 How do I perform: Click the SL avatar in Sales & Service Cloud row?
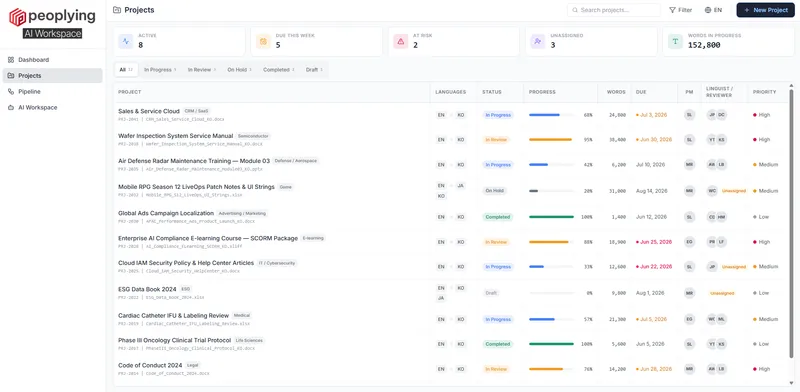689,115
